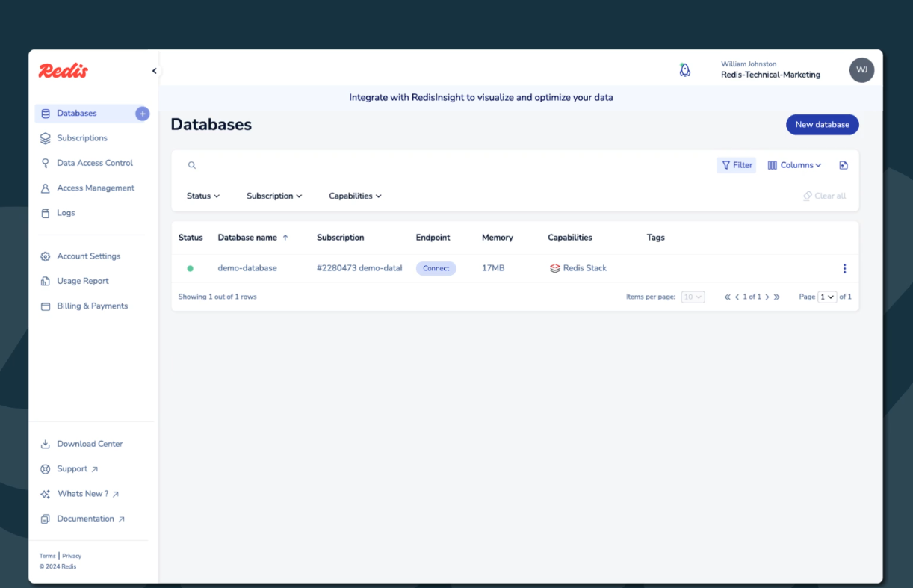Open Subscriptions in the sidebar
This screenshot has height=588, width=913.
click(x=82, y=138)
